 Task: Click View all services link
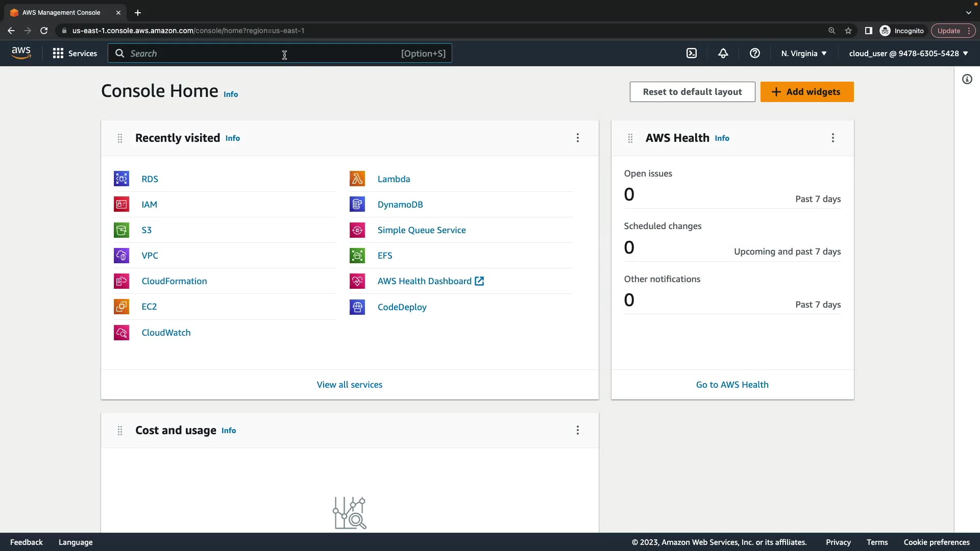point(350,385)
